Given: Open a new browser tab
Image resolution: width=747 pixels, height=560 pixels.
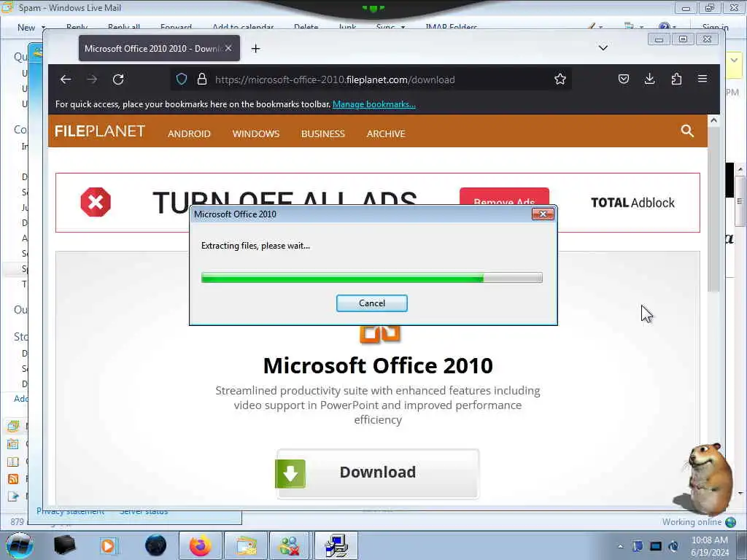Looking at the screenshot, I should 256,49.
